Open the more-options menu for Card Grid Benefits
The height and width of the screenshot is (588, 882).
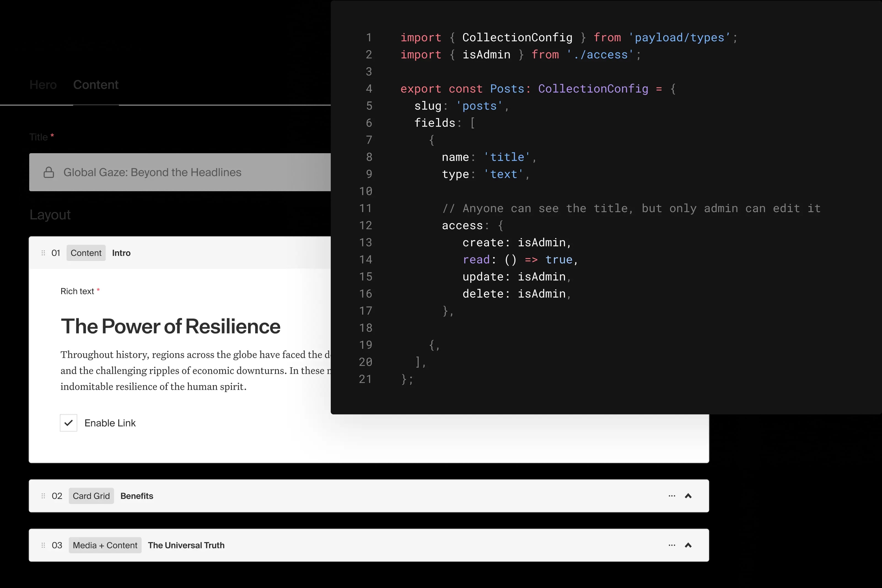[x=671, y=495]
